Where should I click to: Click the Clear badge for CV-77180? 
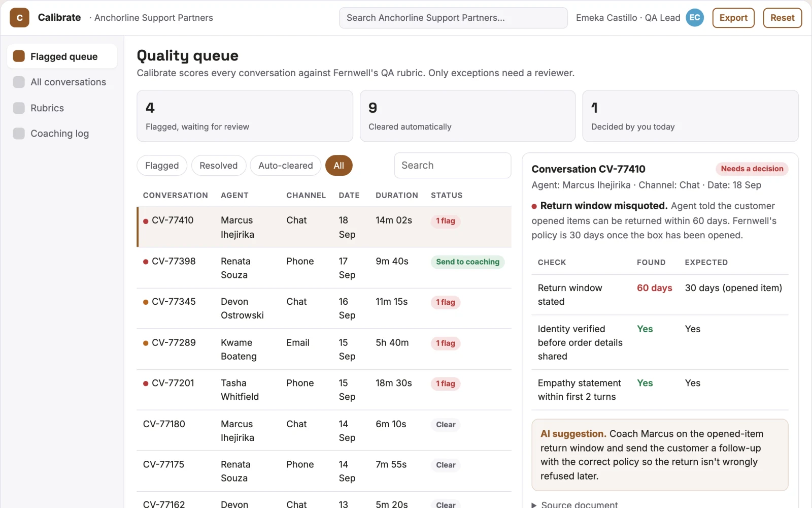click(x=446, y=425)
